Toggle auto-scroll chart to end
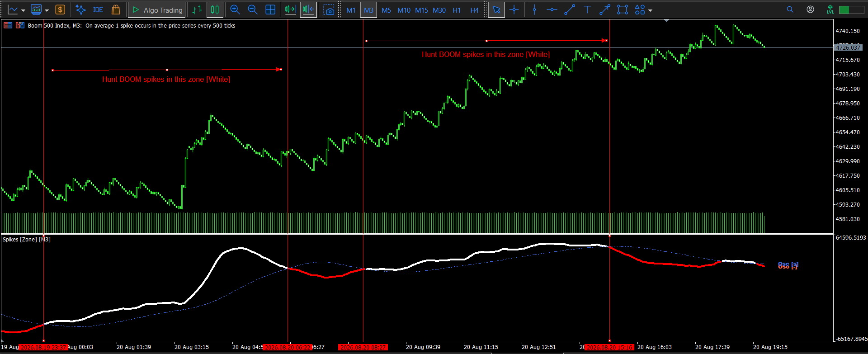 [x=290, y=9]
